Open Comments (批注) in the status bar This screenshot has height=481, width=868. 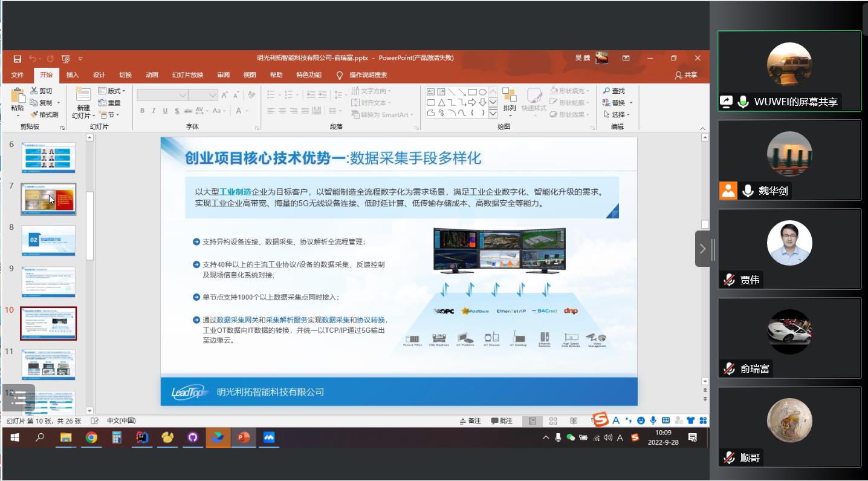pos(502,421)
